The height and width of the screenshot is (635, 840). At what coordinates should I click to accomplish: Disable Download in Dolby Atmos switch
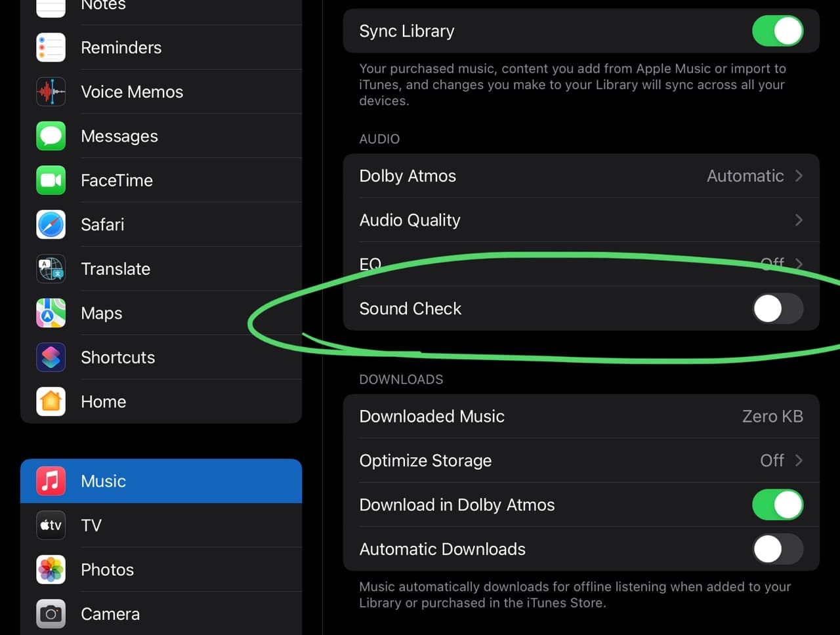coord(778,504)
